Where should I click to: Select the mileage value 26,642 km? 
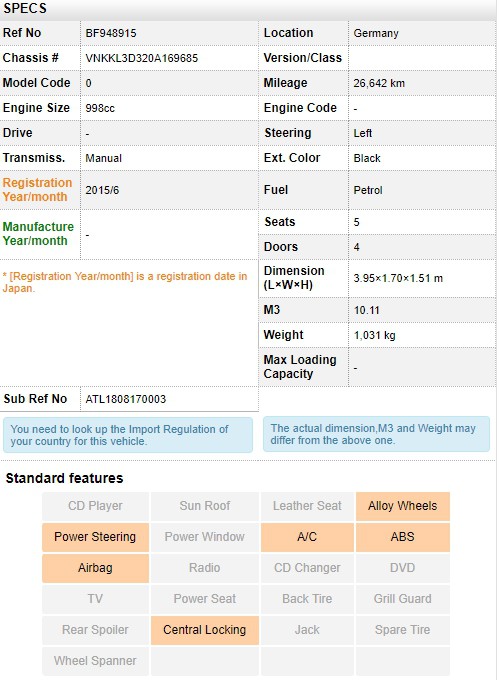[x=379, y=83]
